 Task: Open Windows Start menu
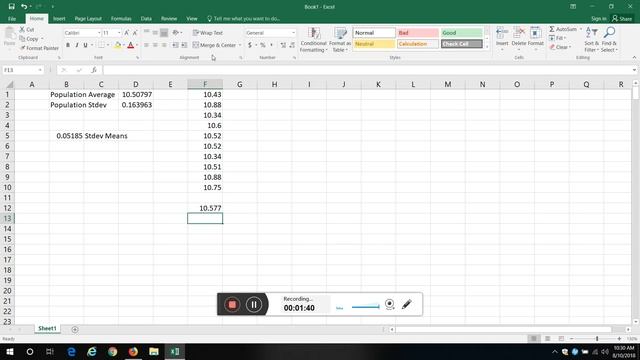[9, 351]
